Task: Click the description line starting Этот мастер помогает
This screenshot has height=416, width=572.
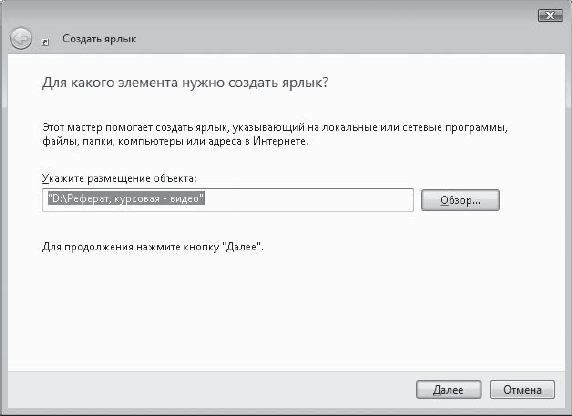Action: (275, 128)
